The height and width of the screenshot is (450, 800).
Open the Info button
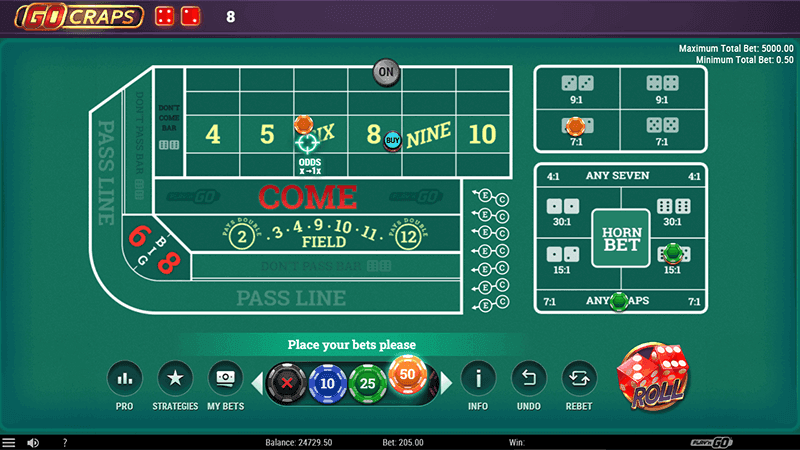tap(478, 379)
